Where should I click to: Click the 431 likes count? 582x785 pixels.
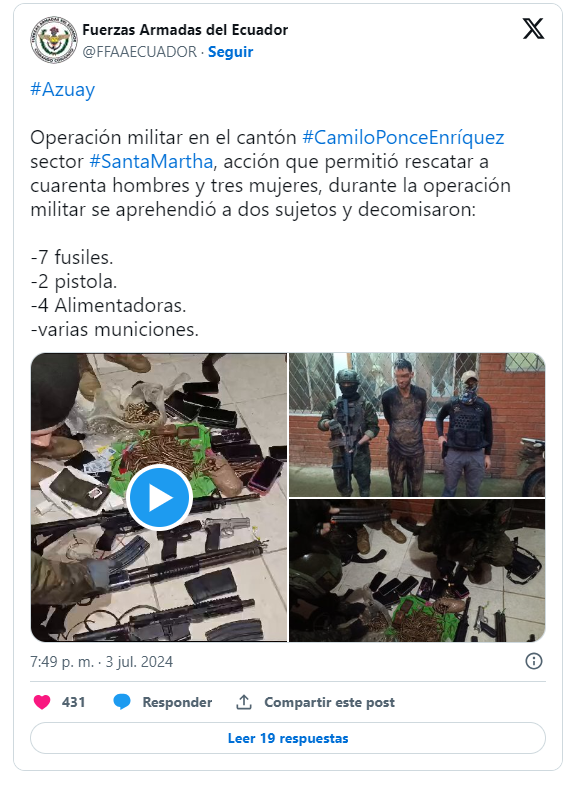click(74, 702)
